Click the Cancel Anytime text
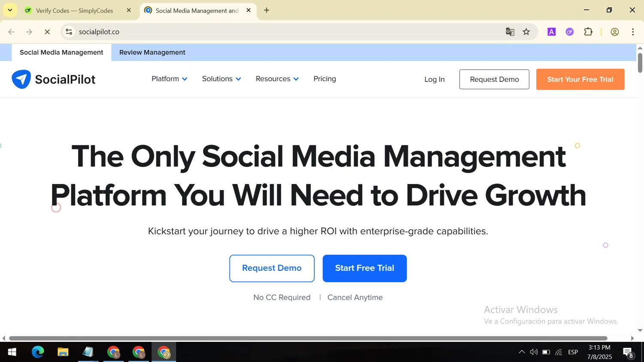 [x=355, y=297]
